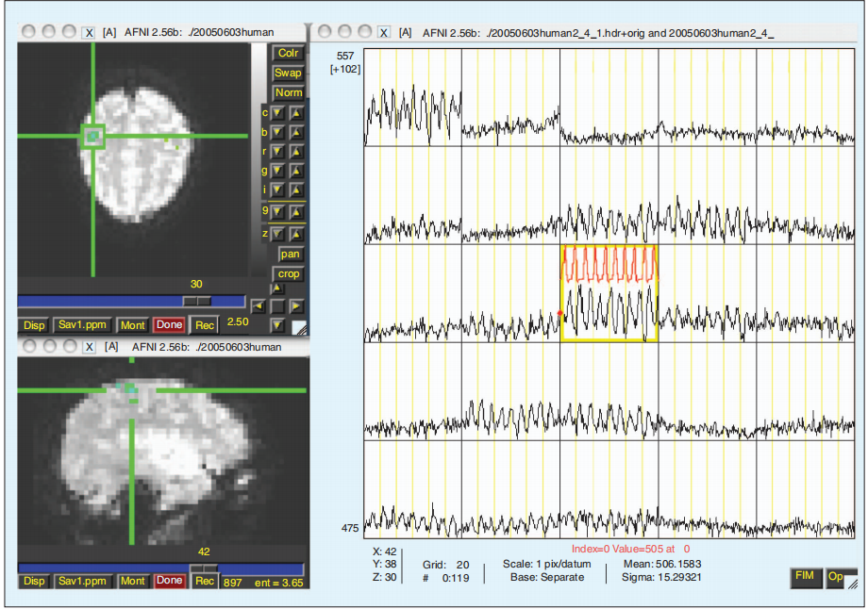
Task: Click the highlighted center time-series graph cell
Action: (x=609, y=292)
